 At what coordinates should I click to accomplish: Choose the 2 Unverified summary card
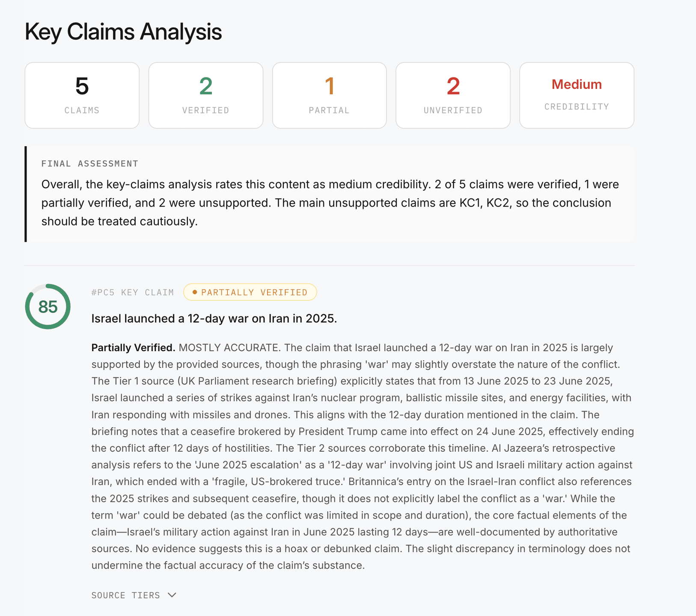tap(453, 95)
